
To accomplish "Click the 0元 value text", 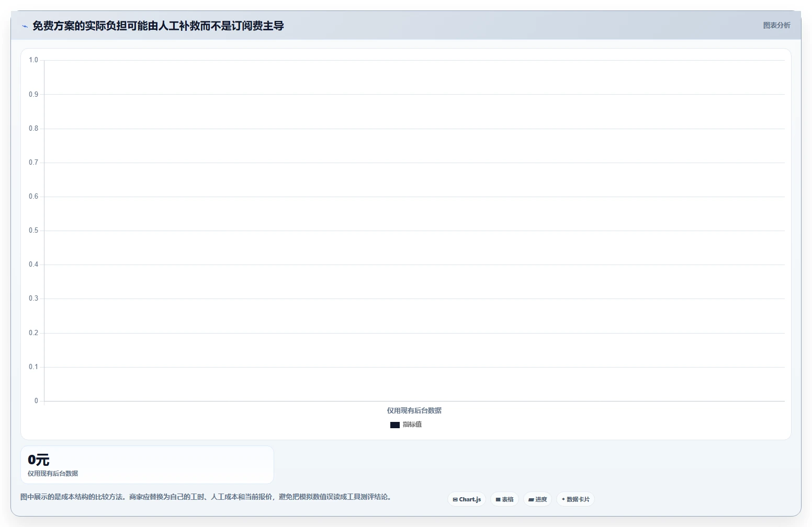I will (x=39, y=460).
